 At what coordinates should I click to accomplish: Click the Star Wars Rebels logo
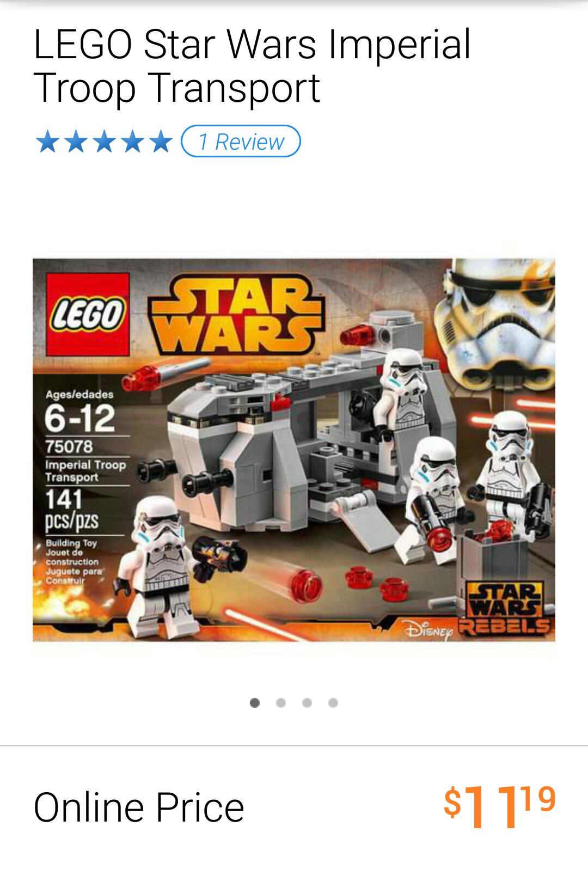pos(505,609)
